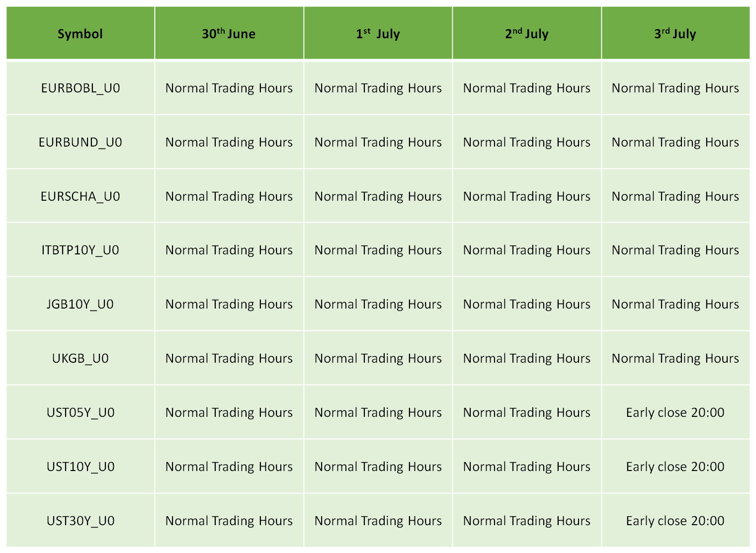This screenshot has width=756, height=553.
Task: Click the ITBTP10Y_U0 symbol cell
Action: click(81, 250)
